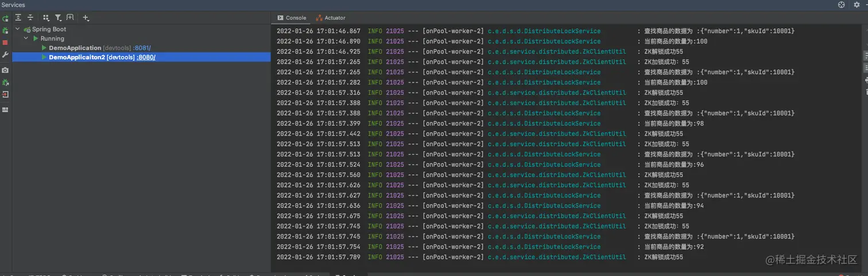
Task: Click Collapse All in Services toolbar
Action: pos(30,18)
